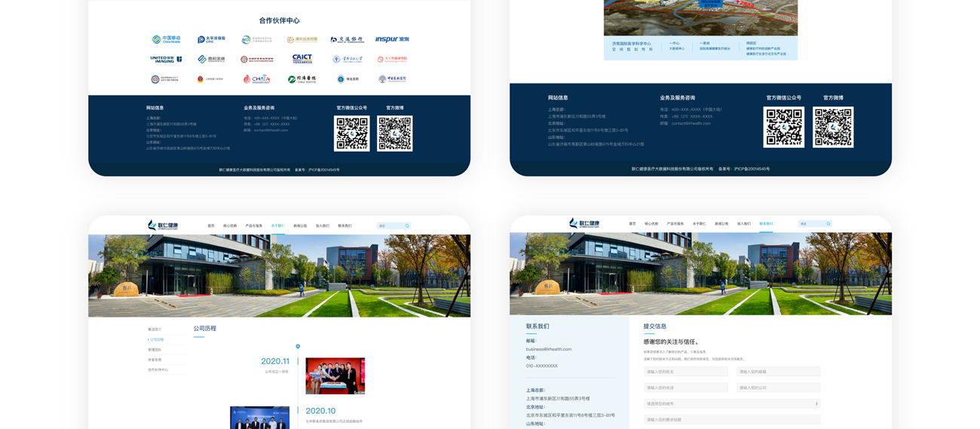
Task: Click the 联仁健康 logo on the contact page
Action: 584,223
